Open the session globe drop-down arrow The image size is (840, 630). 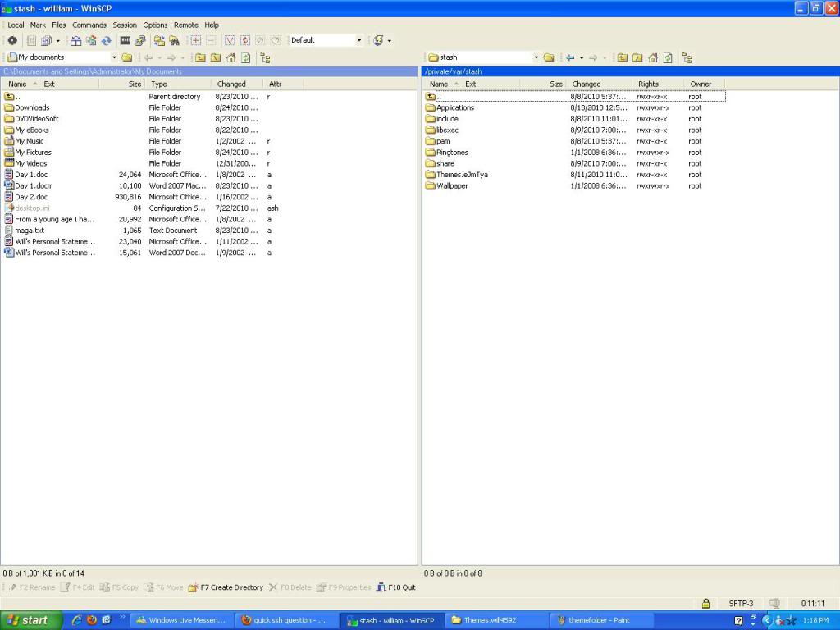click(x=390, y=40)
